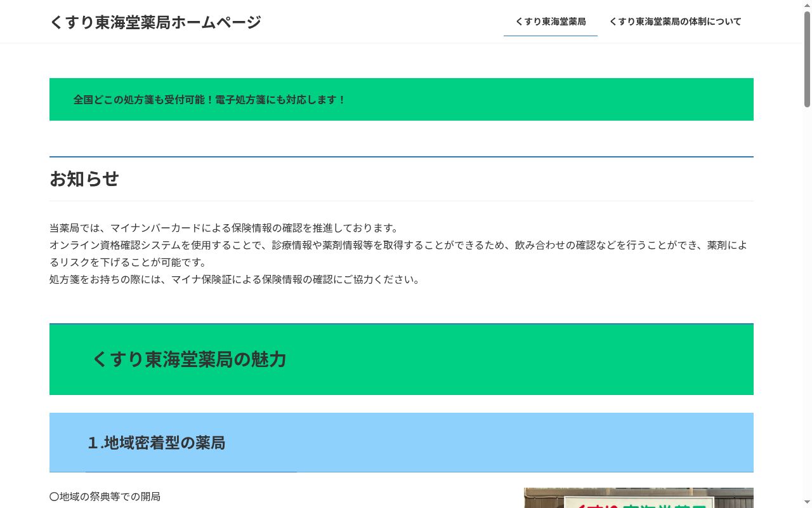
Task: Click the るリスクを下げることが可能です line
Action: click(129, 262)
